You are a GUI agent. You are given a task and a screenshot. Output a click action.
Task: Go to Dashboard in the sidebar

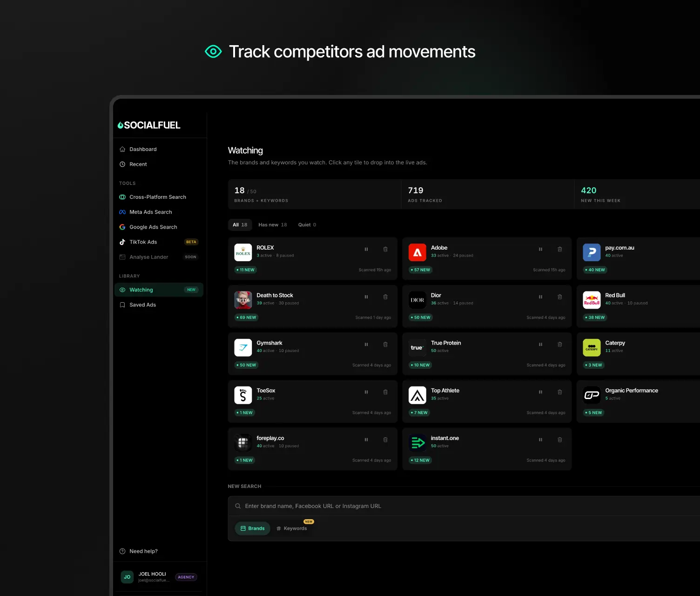point(159,149)
